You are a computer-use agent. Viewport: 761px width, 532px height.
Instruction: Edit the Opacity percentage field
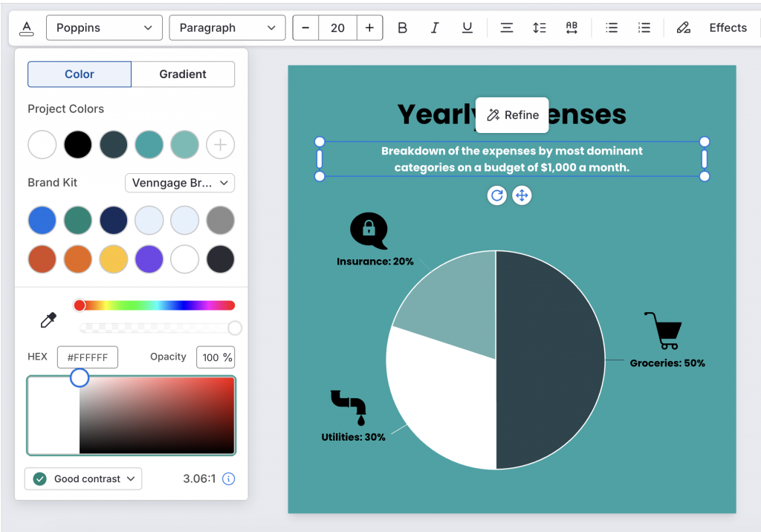point(216,357)
